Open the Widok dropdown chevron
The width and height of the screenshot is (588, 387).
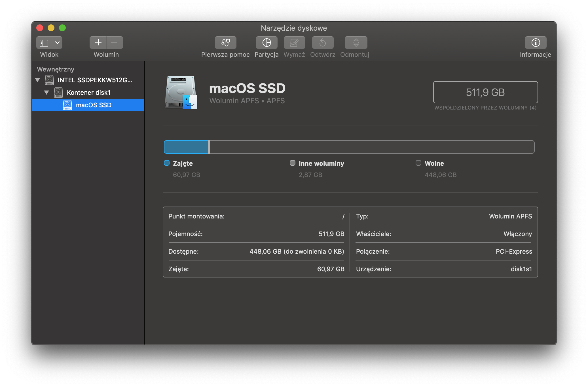point(57,43)
